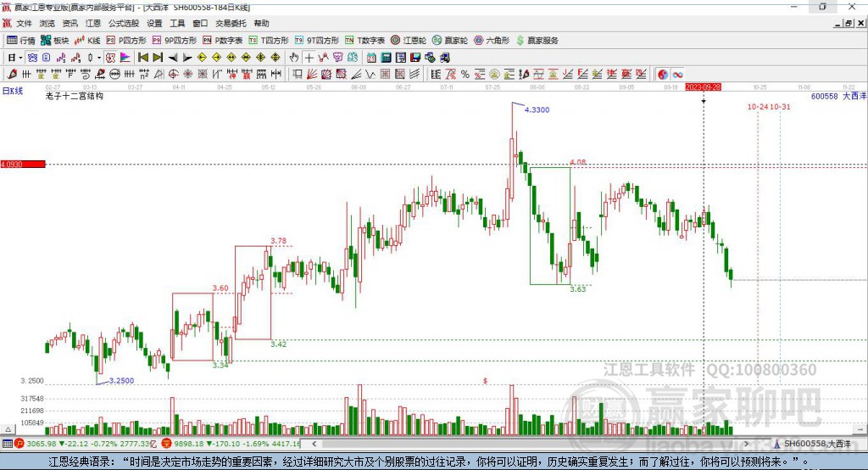Open the 赢家轮 wheel tool

click(450, 41)
